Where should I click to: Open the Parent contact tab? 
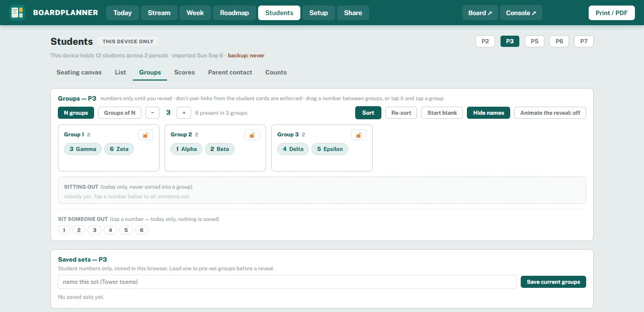coord(230,72)
